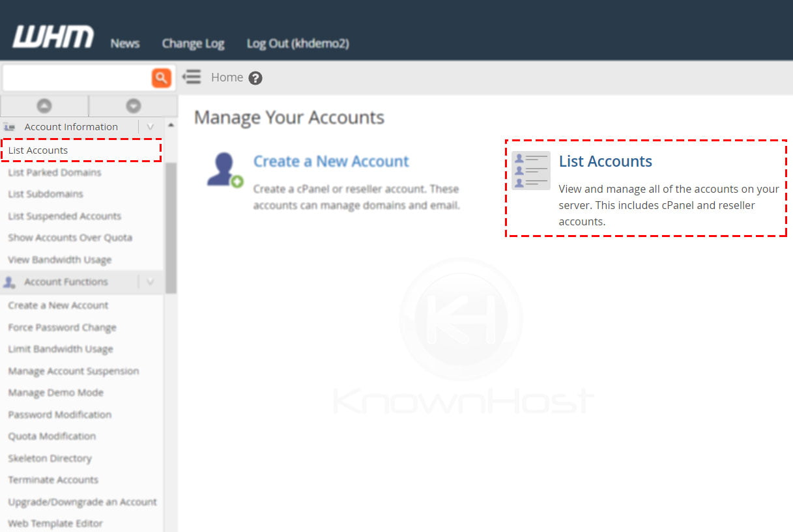
Task: Collapse the Account Functions section chevron
Action: (150, 281)
